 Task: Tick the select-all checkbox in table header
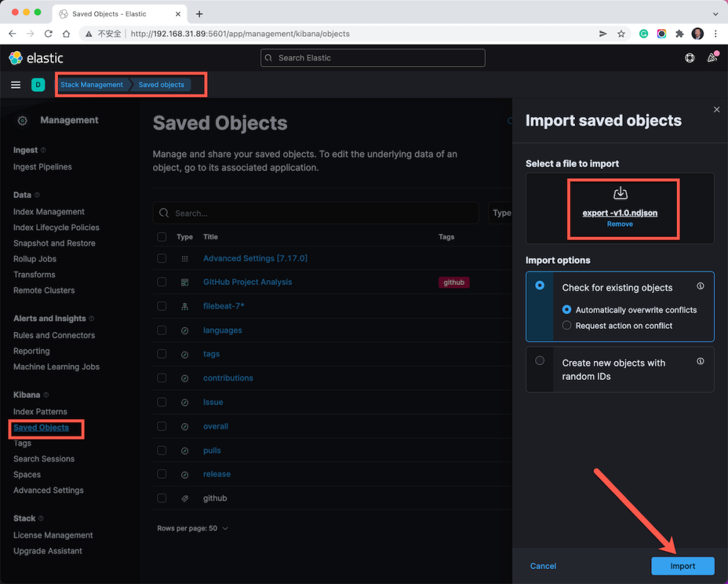pos(162,237)
